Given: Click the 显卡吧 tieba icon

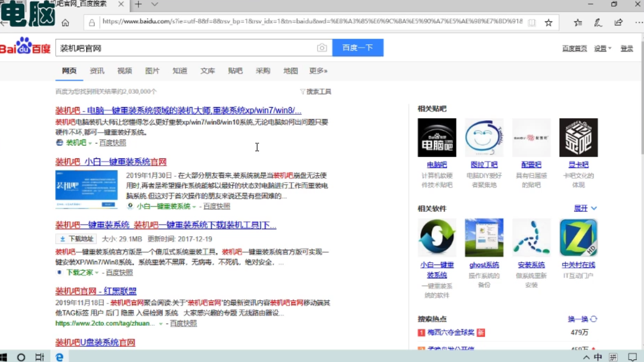Looking at the screenshot, I should (578, 137).
